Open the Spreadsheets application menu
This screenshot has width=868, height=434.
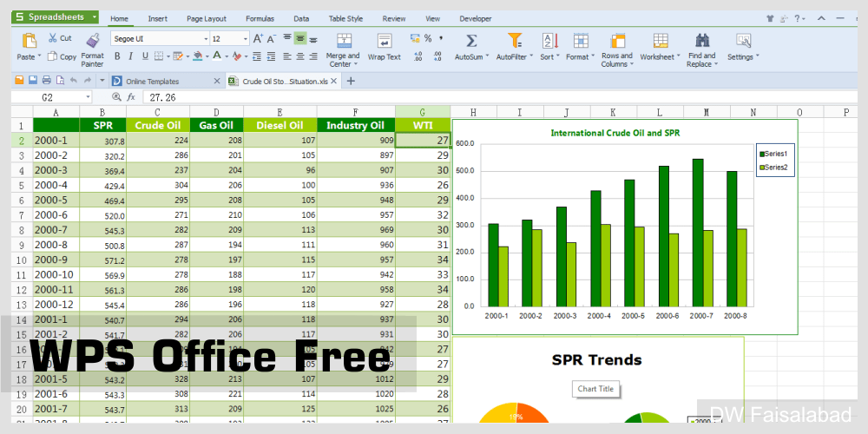click(x=56, y=17)
